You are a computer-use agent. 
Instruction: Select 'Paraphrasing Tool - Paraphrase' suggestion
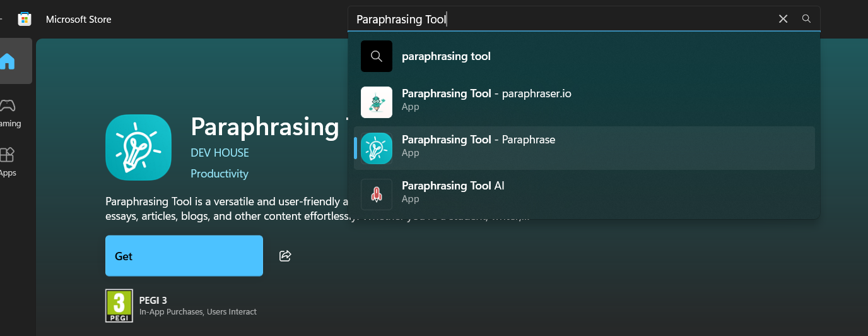coord(478,140)
